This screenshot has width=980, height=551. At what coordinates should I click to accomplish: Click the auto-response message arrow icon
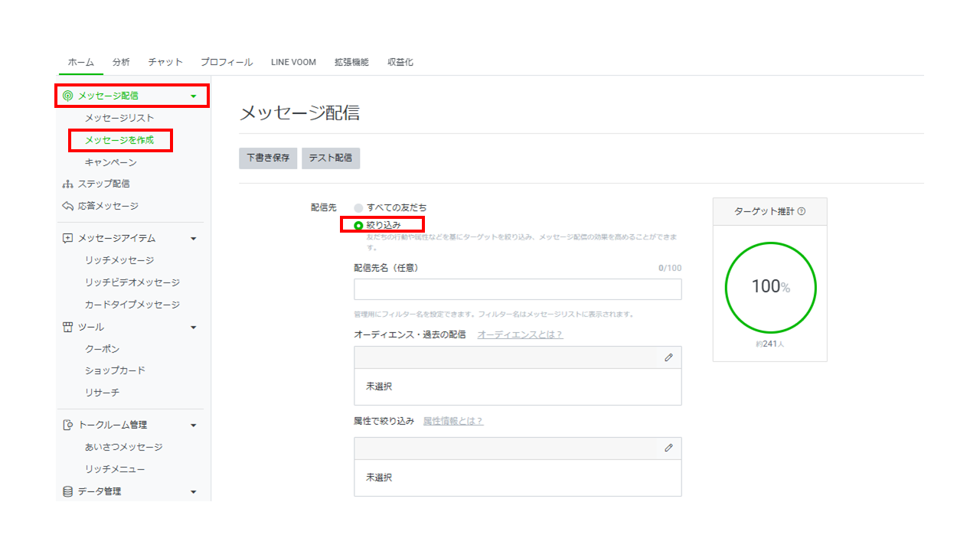point(67,206)
